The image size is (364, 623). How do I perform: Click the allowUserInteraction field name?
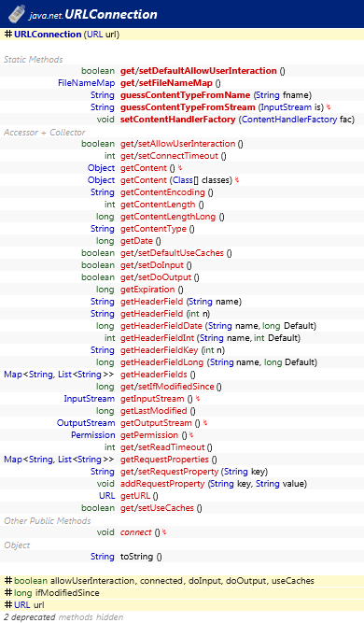click(x=93, y=580)
